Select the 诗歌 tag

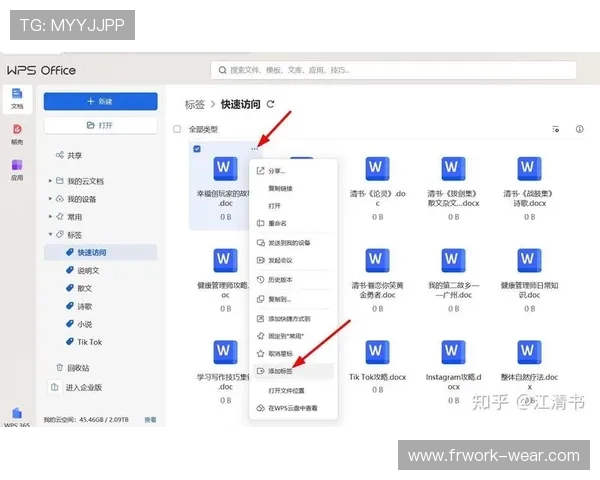(79, 306)
